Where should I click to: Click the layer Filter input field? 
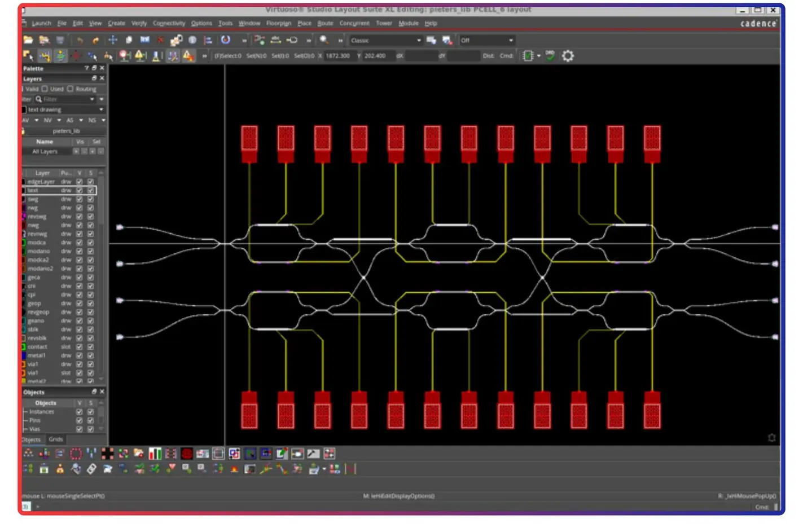(65, 99)
